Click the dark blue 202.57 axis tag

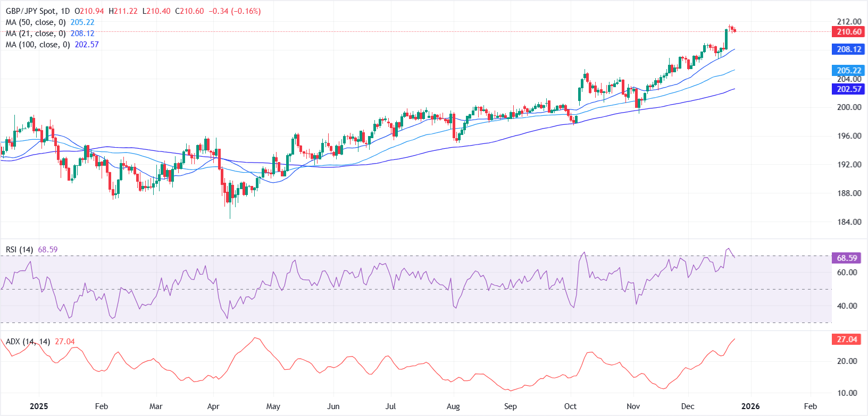848,89
